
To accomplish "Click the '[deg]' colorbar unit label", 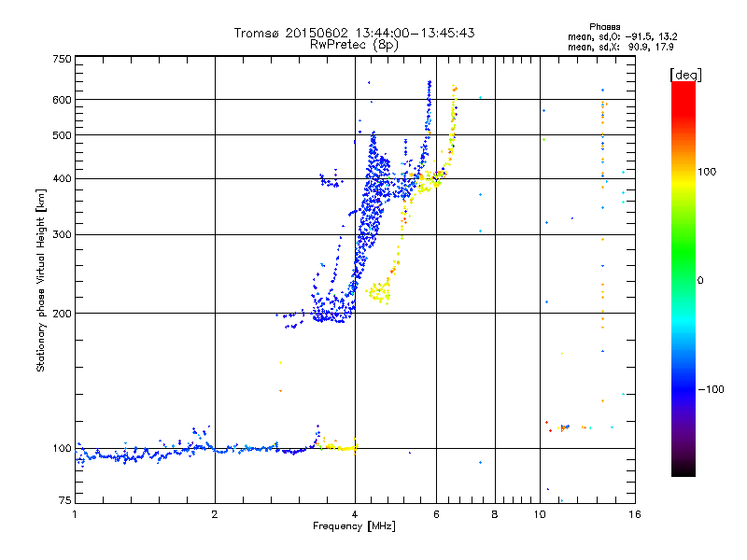I will [685, 75].
